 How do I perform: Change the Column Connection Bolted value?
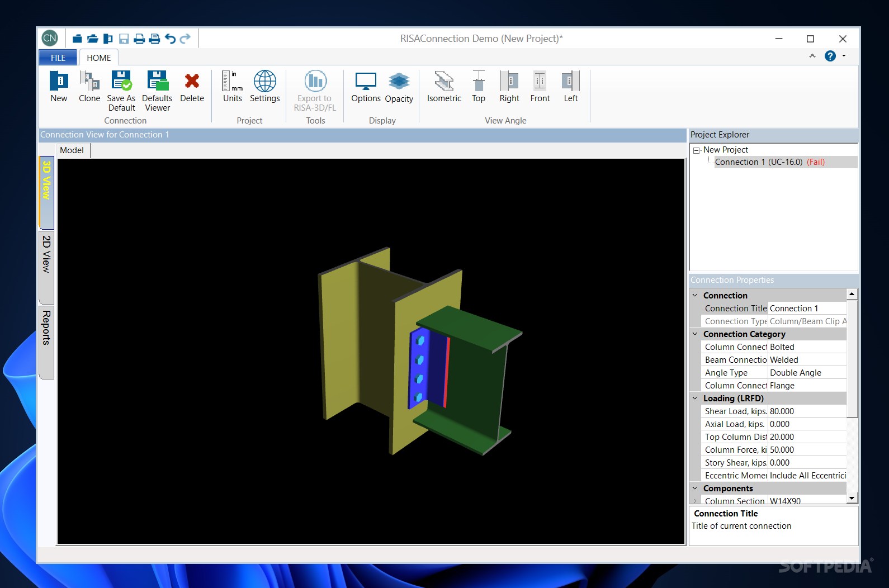point(807,347)
